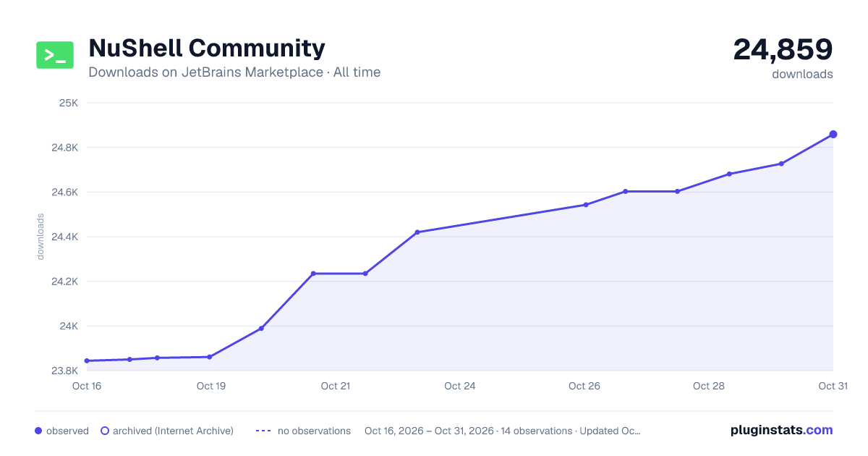Click the 25K y-axis label

[68, 103]
